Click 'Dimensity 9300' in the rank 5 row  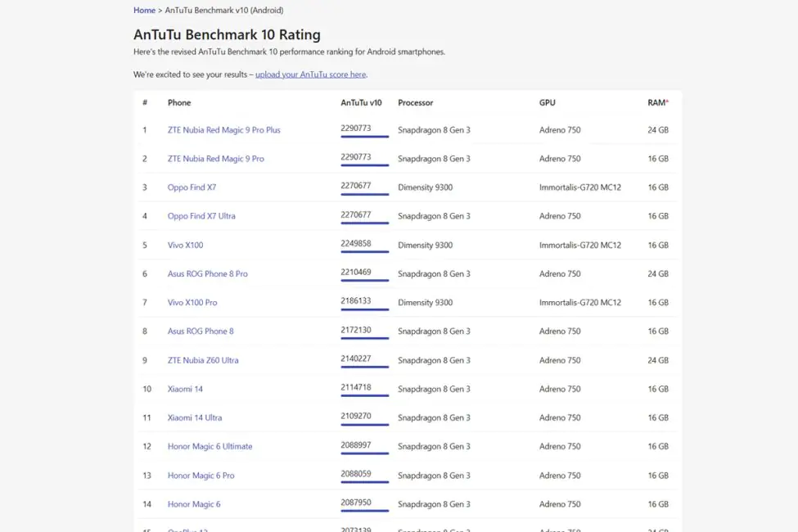[x=425, y=245]
